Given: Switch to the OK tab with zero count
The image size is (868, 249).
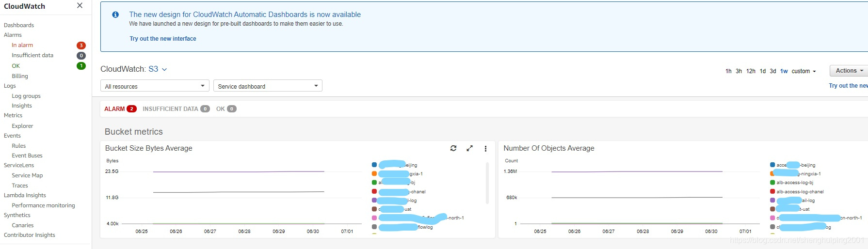Looking at the screenshot, I should (226, 109).
